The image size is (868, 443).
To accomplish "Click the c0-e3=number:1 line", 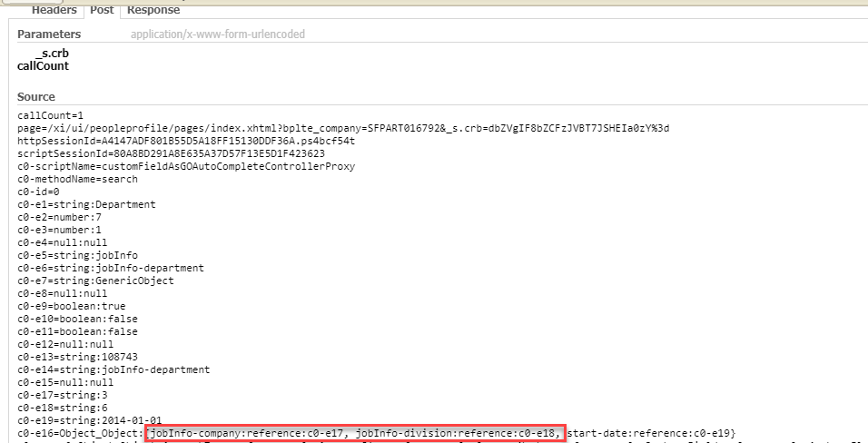I will (x=59, y=230).
